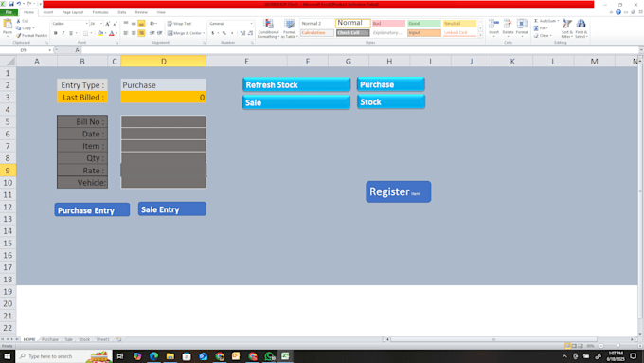Open the Find & Select binoculars icon
The width and height of the screenshot is (644, 363).
click(x=581, y=25)
